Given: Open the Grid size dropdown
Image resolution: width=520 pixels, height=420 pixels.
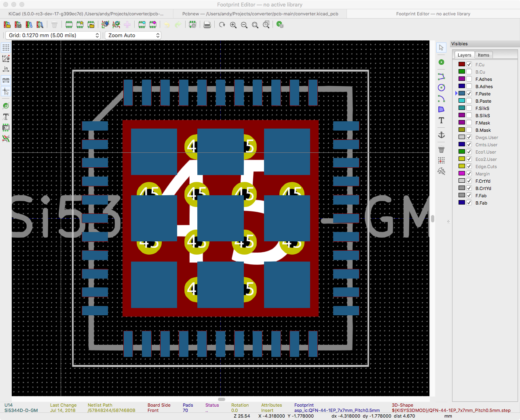Looking at the screenshot, I should (x=53, y=36).
